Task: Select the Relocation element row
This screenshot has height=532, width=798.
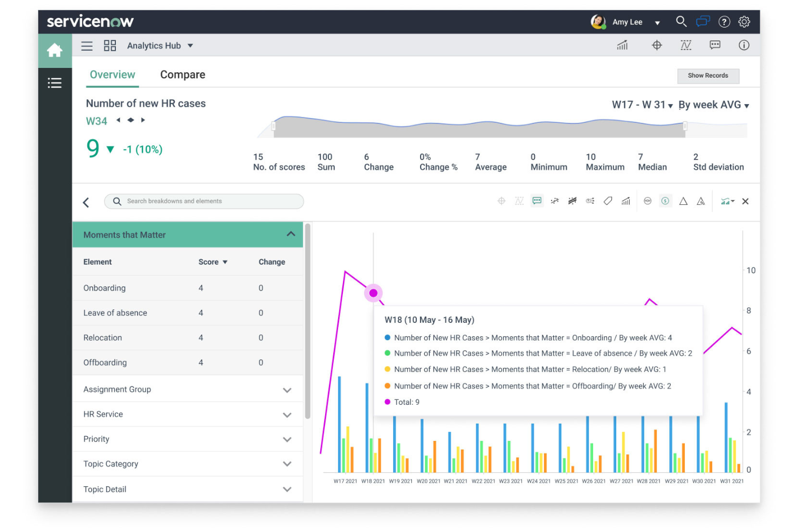Action: (x=188, y=337)
